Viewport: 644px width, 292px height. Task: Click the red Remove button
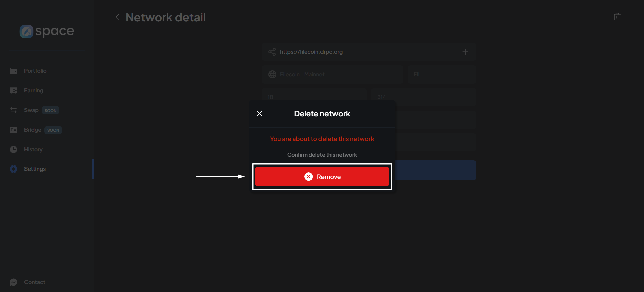pos(322,177)
